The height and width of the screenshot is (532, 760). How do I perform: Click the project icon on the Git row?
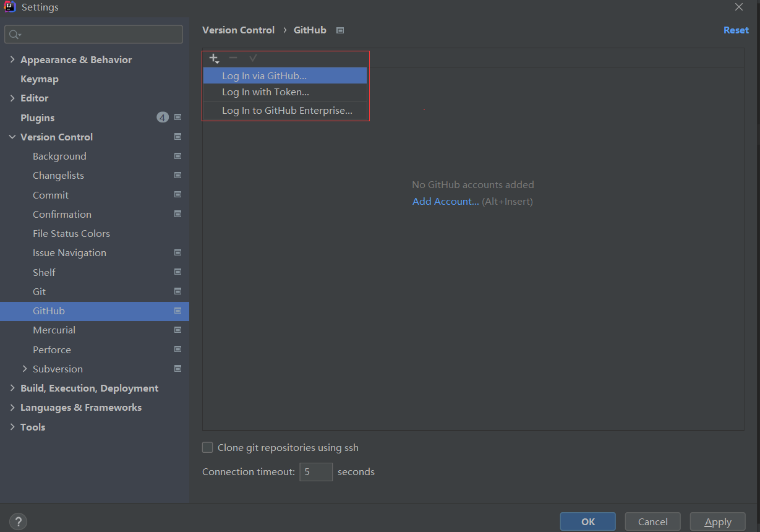[x=177, y=291]
